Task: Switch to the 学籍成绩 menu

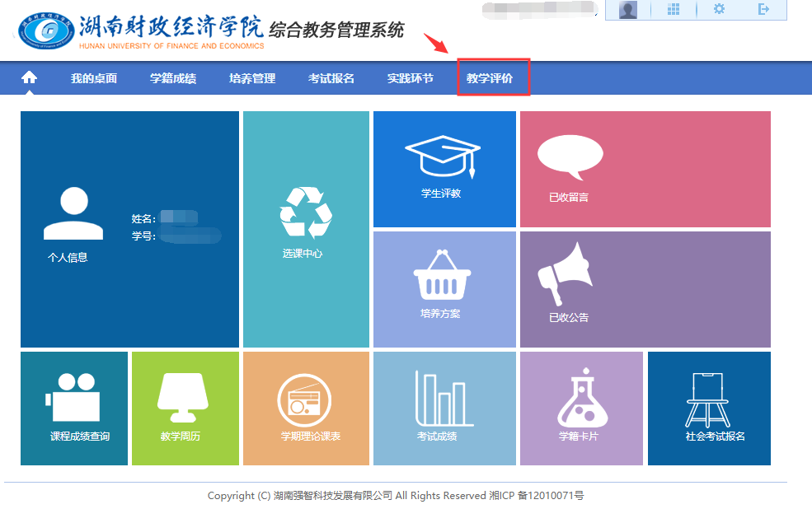Action: [x=172, y=77]
